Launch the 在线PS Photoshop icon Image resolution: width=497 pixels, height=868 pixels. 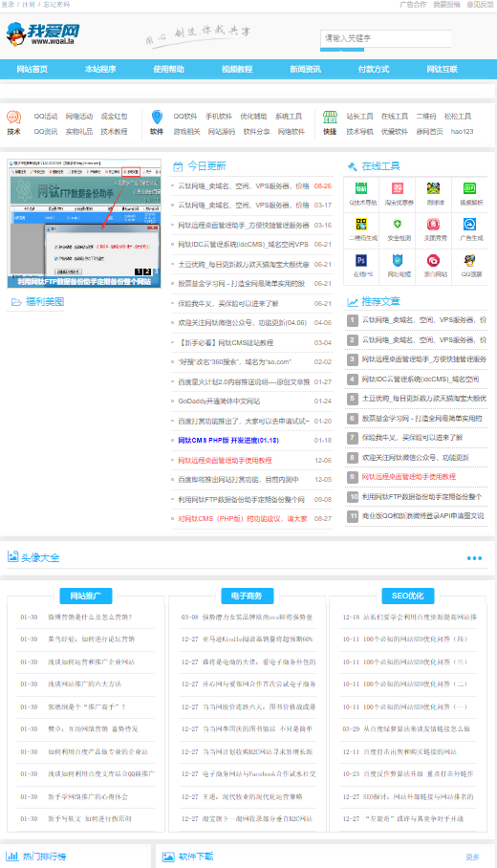tap(361, 260)
